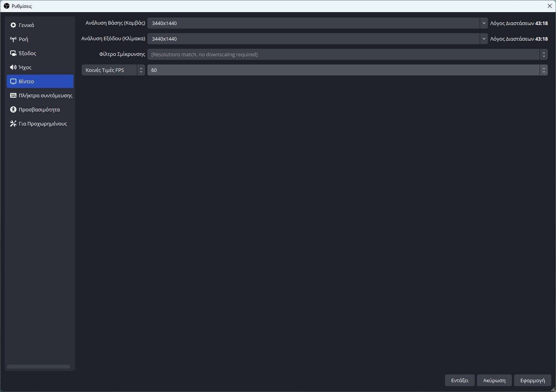The image size is (556, 392).
Task: Expand the Ανάλυση Βάσης (Καμβάς) dropdown arrow
Action: pyautogui.click(x=484, y=23)
